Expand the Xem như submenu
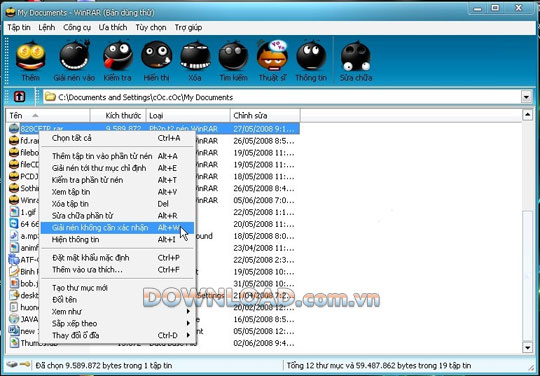Viewport: 540px width, 376px height. point(188,311)
